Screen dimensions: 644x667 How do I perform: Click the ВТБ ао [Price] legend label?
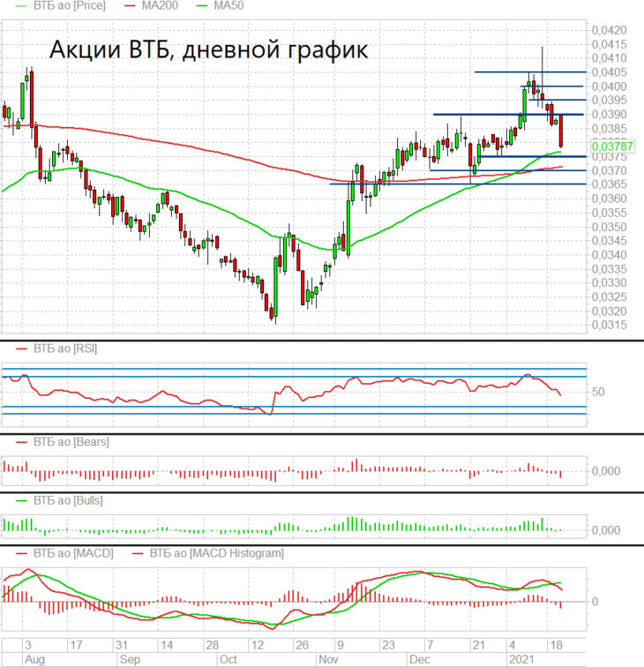coord(70,5)
